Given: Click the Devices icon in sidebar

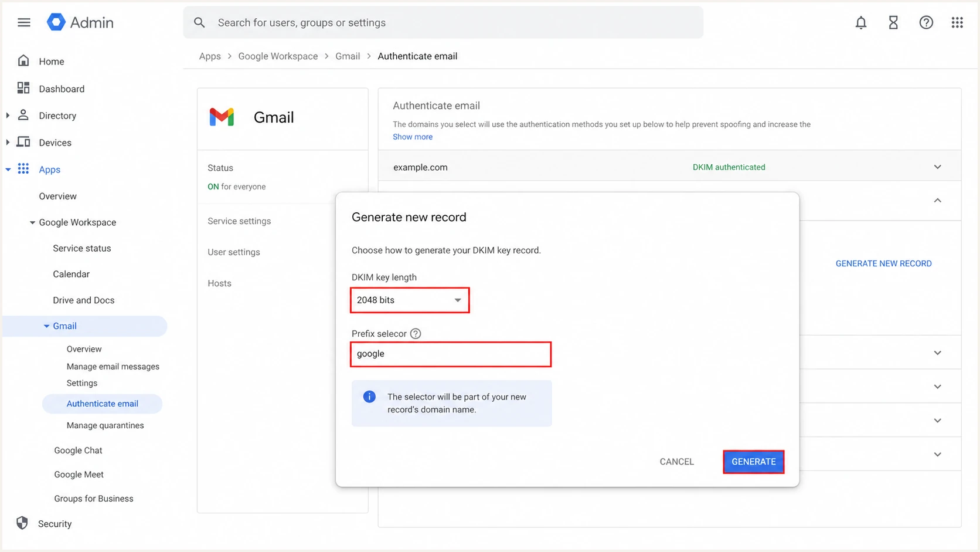Looking at the screenshot, I should 23,142.
